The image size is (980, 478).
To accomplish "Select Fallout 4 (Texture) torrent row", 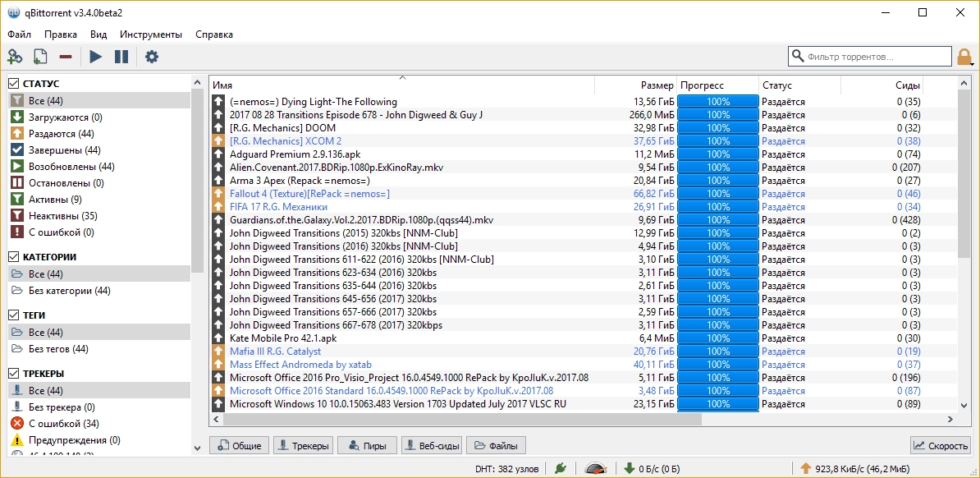I will pyautogui.click(x=583, y=193).
